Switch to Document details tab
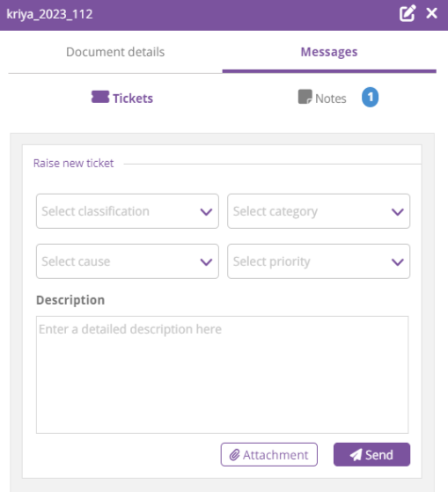Screen dimensions: 448x492 pyautogui.click(x=115, y=52)
